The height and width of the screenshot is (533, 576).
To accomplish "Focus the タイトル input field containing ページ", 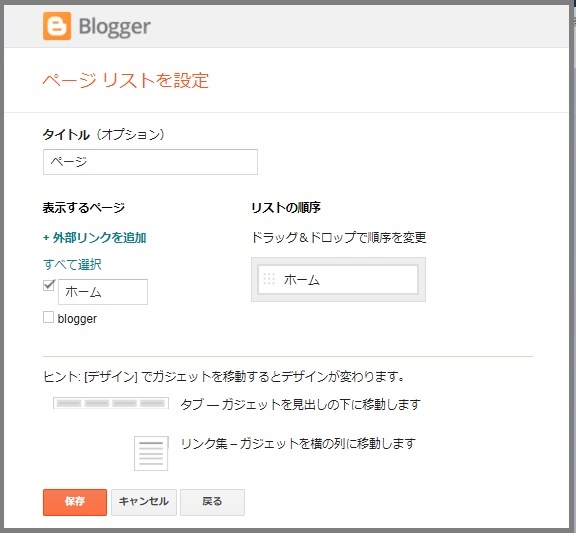I will click(150, 162).
